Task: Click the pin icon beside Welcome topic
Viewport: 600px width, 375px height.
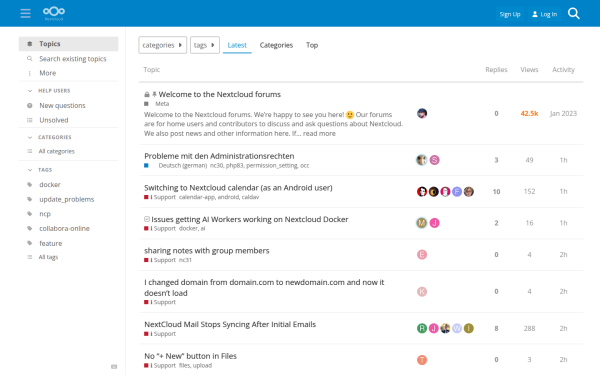Action: point(154,94)
